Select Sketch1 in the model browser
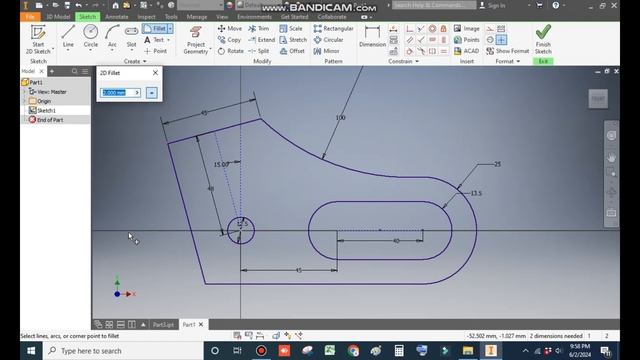The image size is (640, 360). click(x=46, y=110)
